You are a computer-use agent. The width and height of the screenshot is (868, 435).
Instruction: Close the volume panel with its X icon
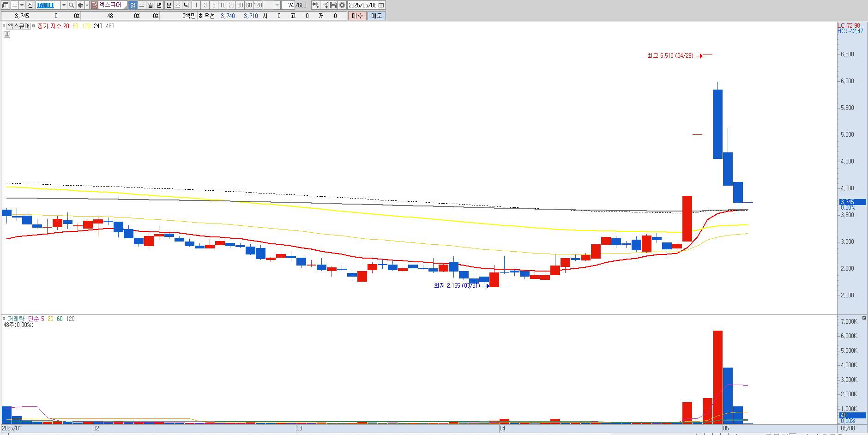(864, 318)
